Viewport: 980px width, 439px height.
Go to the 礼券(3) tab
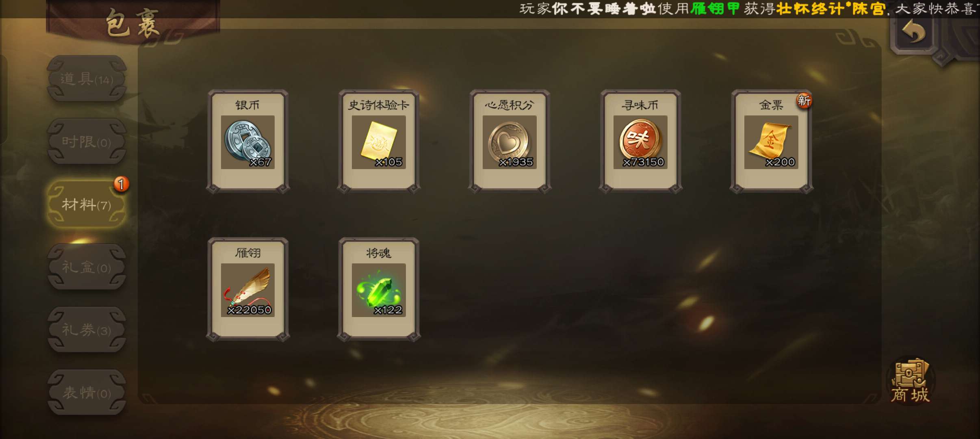(87, 330)
